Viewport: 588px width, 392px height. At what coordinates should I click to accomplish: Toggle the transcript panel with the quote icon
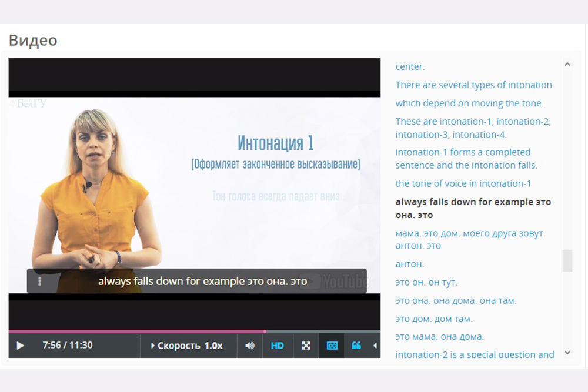[356, 346]
